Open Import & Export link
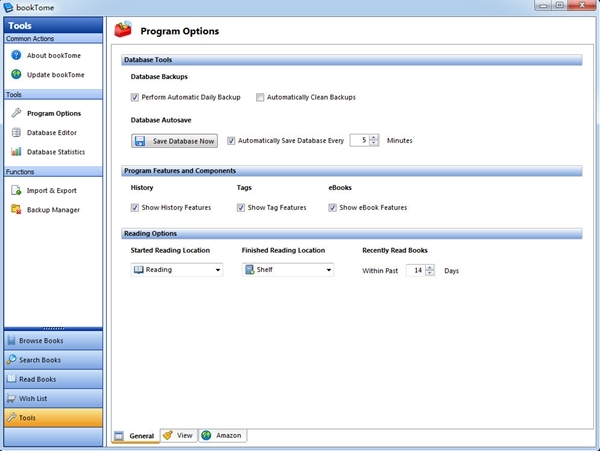The width and height of the screenshot is (600, 451). [x=51, y=190]
